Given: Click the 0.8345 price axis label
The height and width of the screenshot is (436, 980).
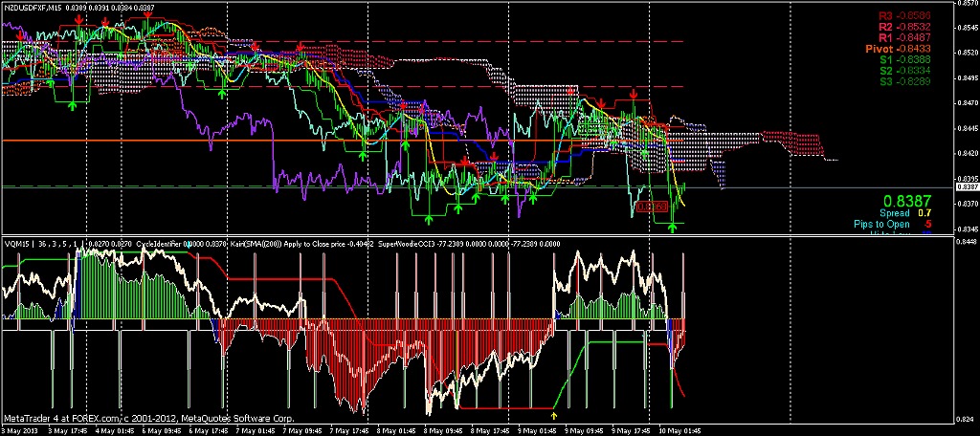Looking at the screenshot, I should 968,229.
